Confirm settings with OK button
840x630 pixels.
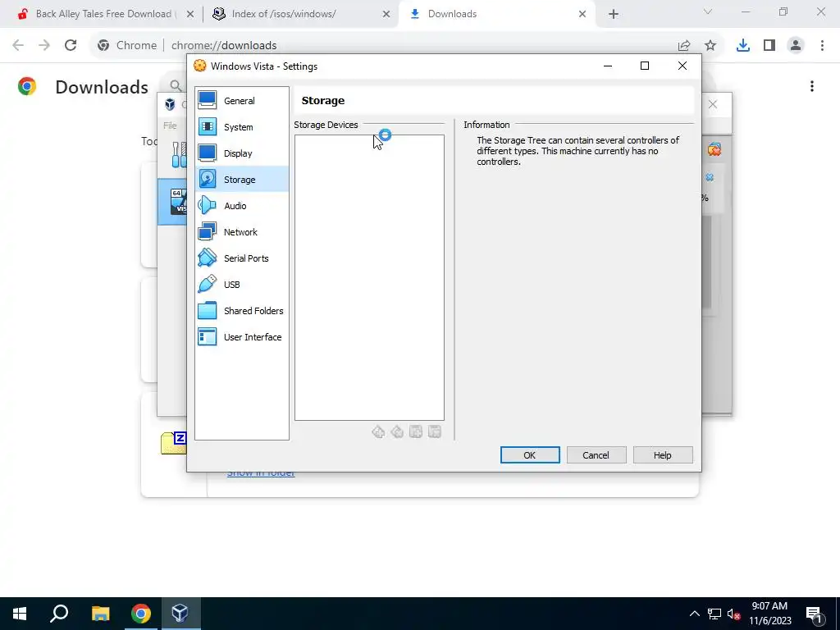coord(530,454)
